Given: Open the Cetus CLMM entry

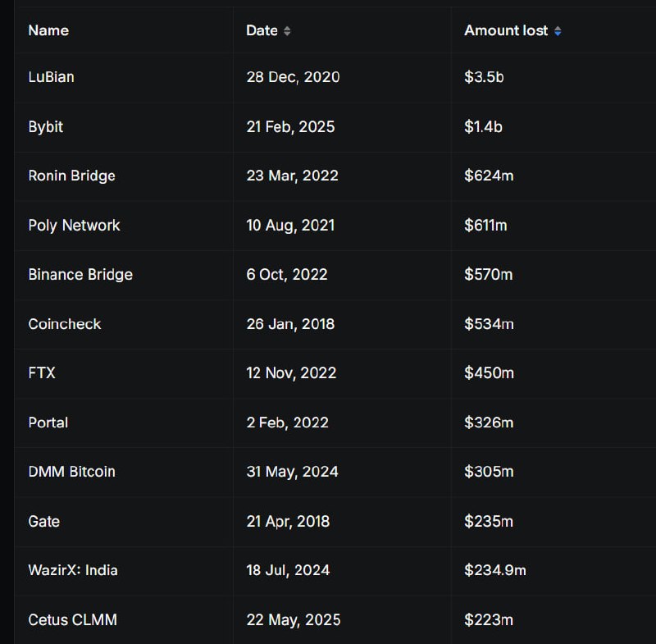Looking at the screenshot, I should pos(72,619).
